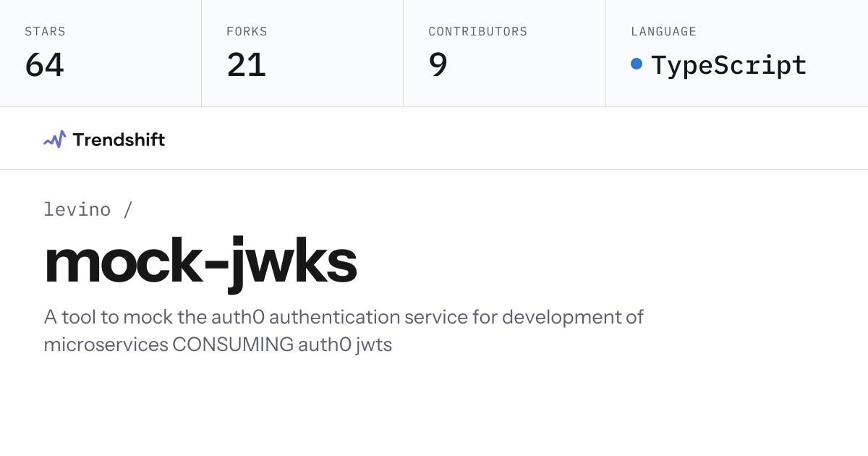Select the contributor count 9

(x=438, y=64)
